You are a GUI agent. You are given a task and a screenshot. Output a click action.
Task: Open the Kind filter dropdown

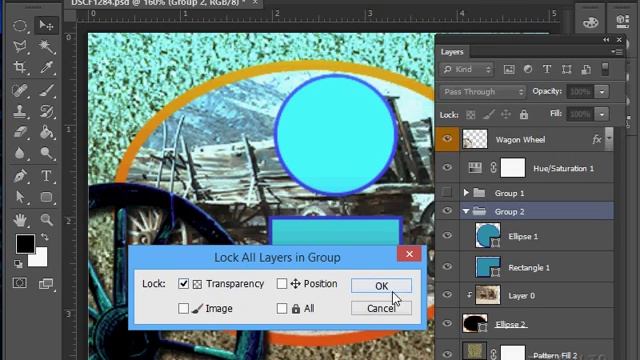coord(467,69)
